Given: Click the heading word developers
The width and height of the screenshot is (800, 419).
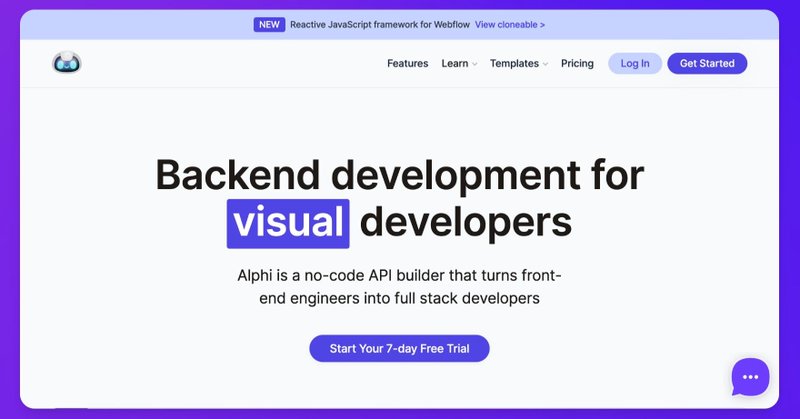Looking at the screenshot, I should [466, 223].
